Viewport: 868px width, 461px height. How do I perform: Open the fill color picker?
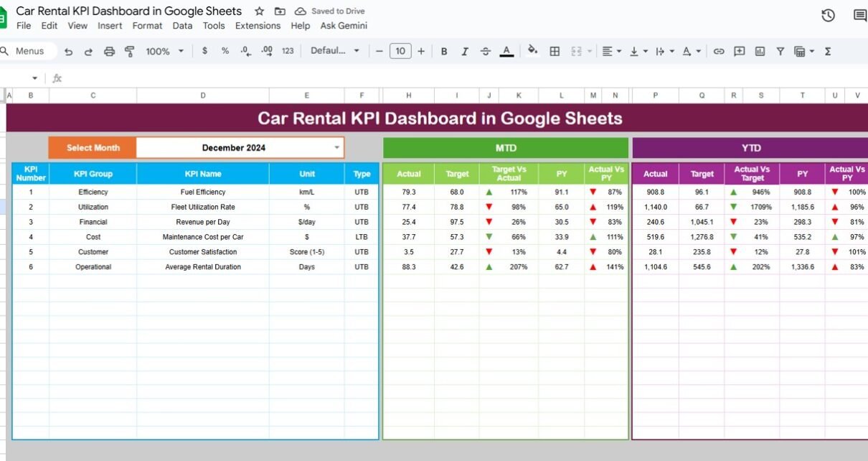(x=532, y=51)
